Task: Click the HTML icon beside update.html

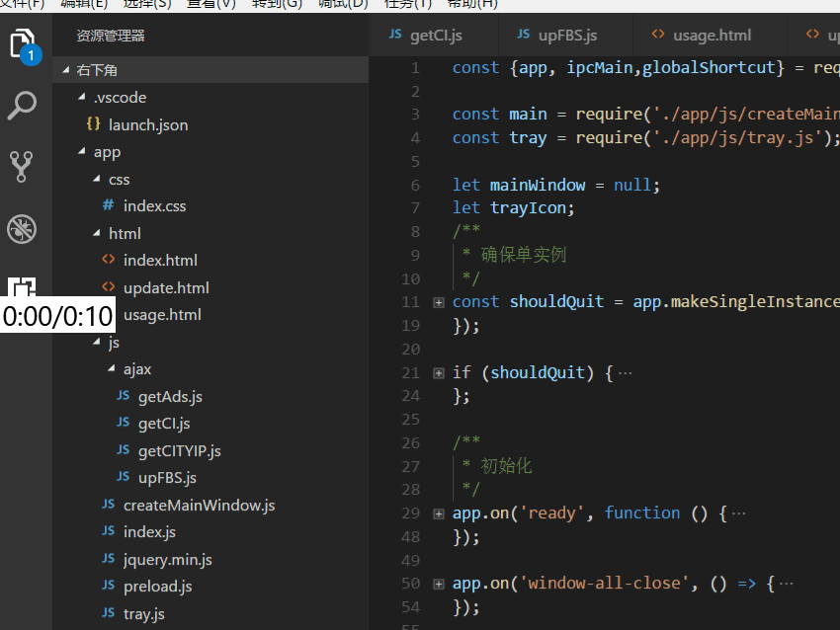Action: pos(109,287)
